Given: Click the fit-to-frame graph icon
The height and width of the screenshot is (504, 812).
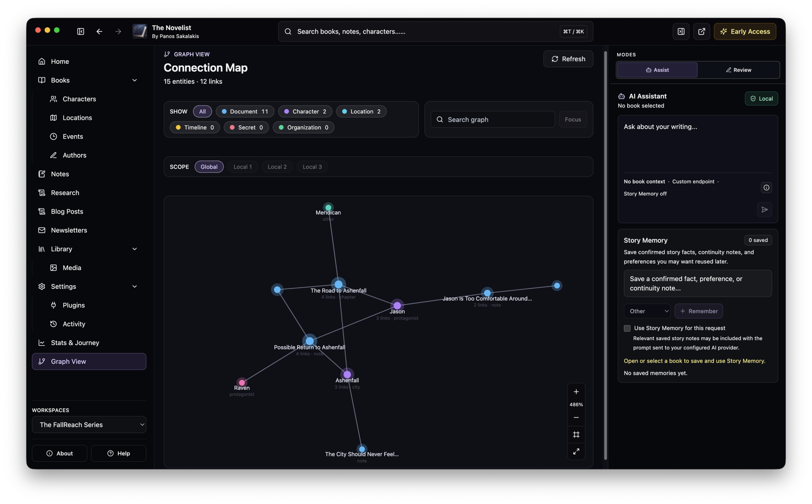Looking at the screenshot, I should 576,435.
